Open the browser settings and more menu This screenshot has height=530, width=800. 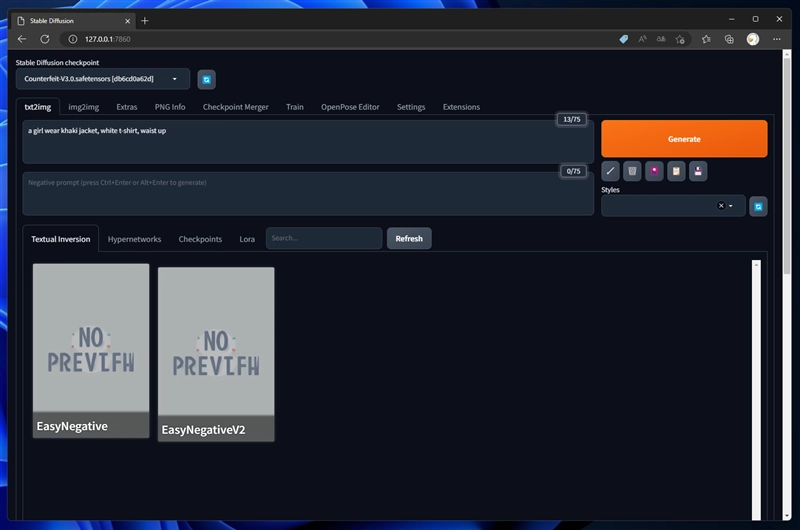tap(777, 39)
